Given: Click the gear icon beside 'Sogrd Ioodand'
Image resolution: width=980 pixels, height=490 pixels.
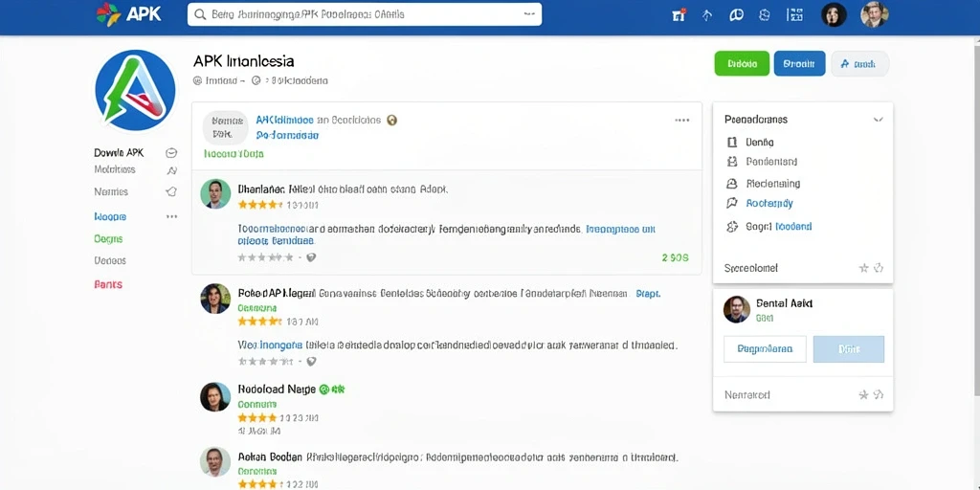Looking at the screenshot, I should click(732, 226).
